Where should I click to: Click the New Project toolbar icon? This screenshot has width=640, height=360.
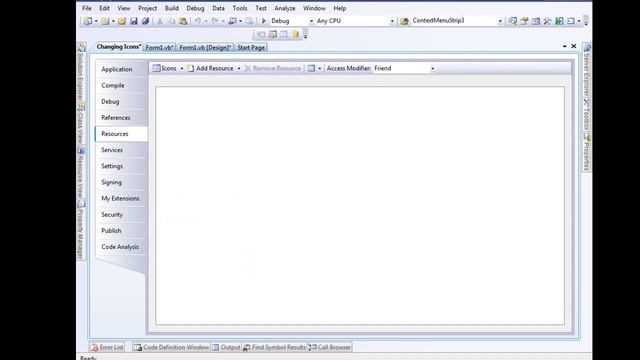point(88,21)
